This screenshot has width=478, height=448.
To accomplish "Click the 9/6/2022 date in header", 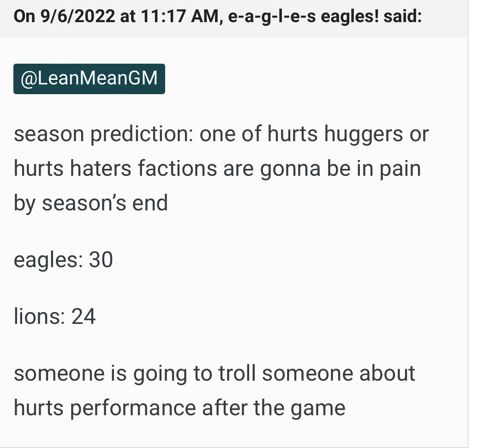I will click(x=78, y=16).
